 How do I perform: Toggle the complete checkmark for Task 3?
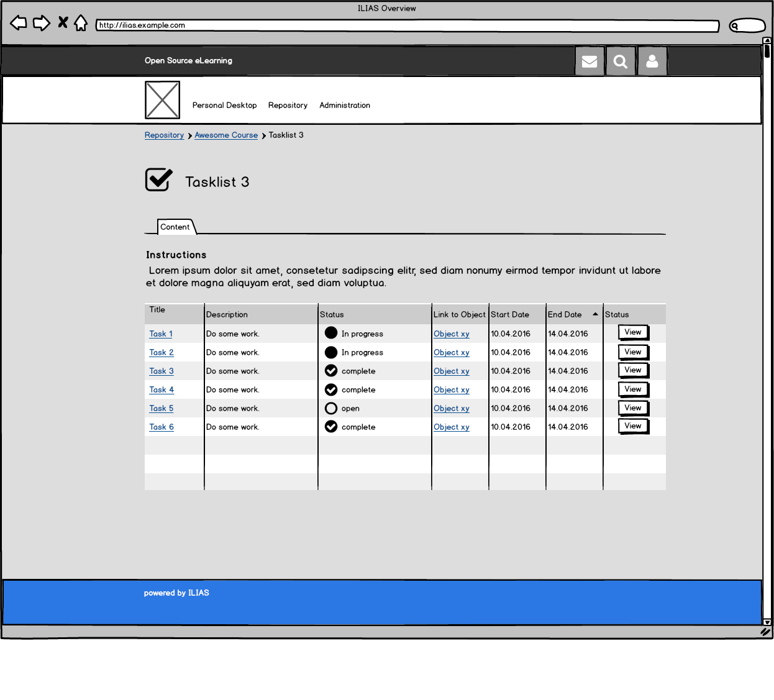[331, 371]
